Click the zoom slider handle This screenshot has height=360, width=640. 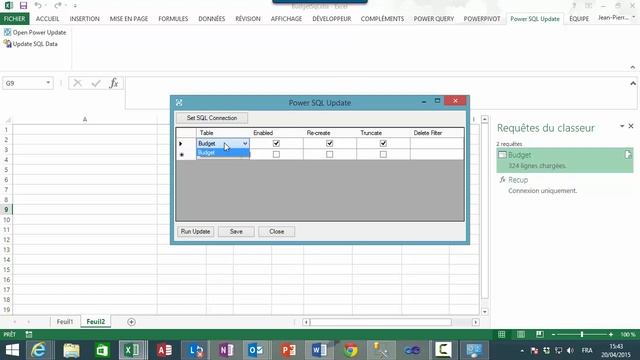coord(582,335)
